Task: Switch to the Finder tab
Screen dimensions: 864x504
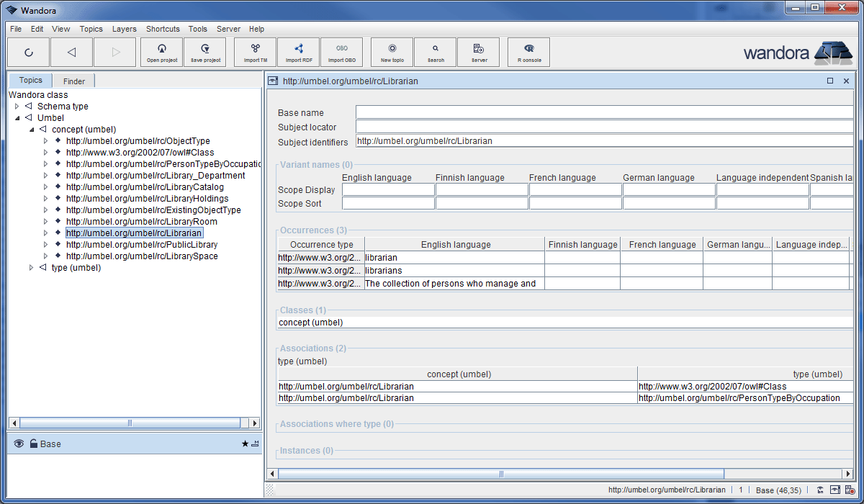Action: point(73,80)
